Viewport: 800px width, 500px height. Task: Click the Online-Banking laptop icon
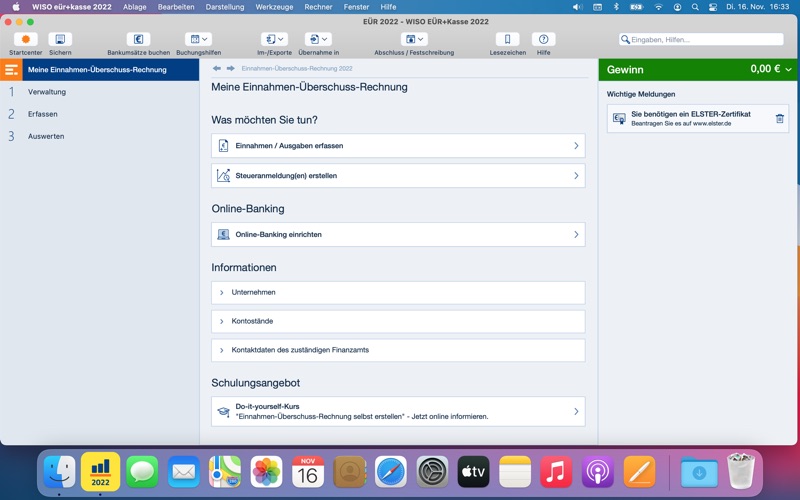[x=223, y=235]
